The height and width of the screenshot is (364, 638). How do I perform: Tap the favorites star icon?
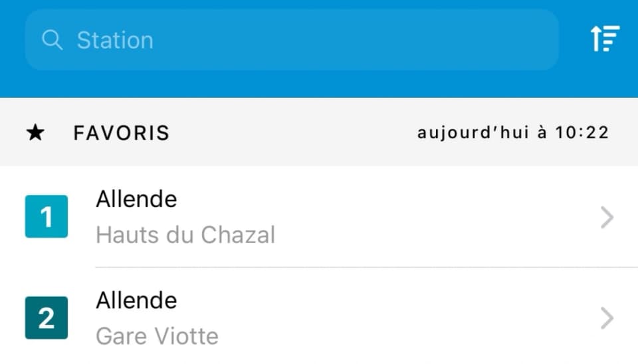35,133
